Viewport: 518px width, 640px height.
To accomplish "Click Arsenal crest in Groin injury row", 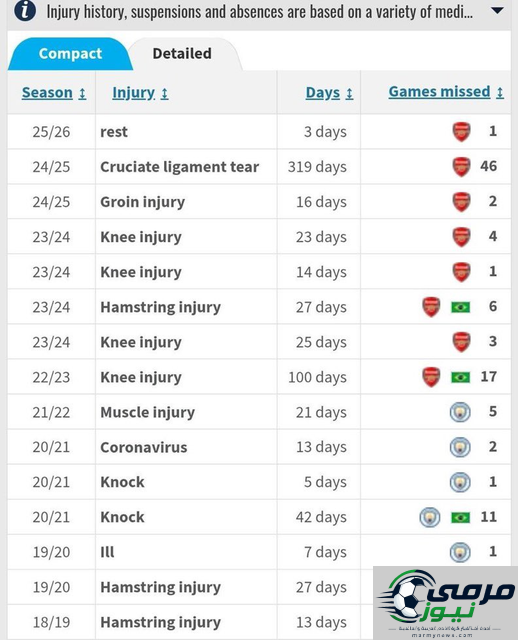I will pos(461,202).
